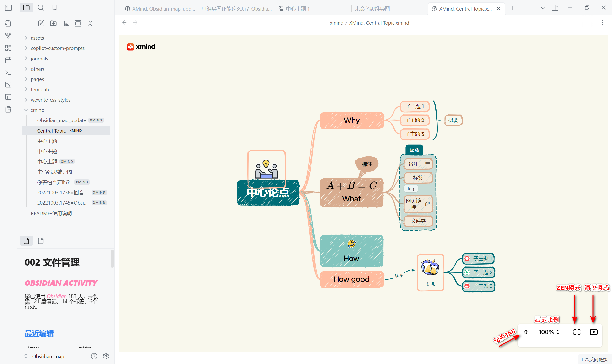This screenshot has height=364, width=612.
Task: Start the presentation pitch mode
Action: [x=594, y=332]
